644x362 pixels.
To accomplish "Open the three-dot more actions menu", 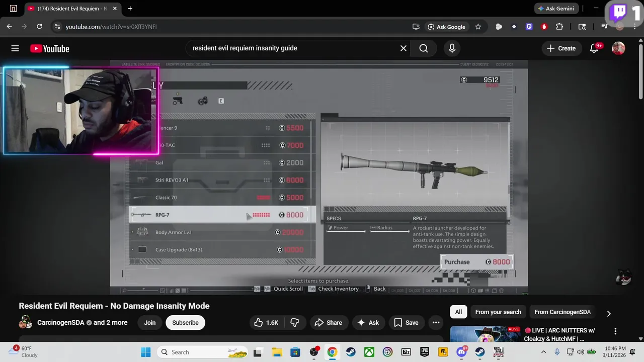I will coord(436,323).
